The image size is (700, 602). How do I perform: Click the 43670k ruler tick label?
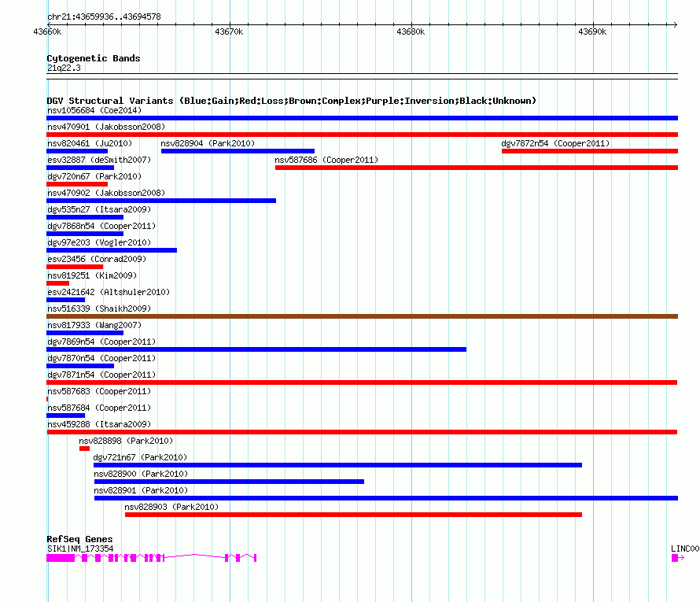(229, 31)
